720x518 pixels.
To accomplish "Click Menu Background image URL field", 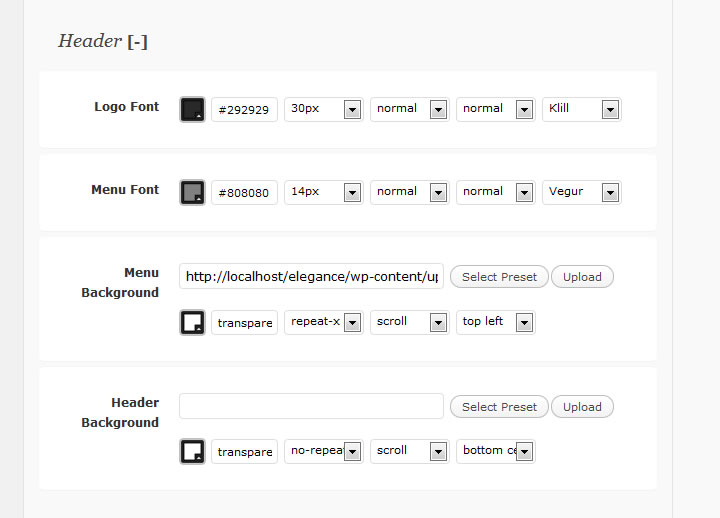I will 311,276.
